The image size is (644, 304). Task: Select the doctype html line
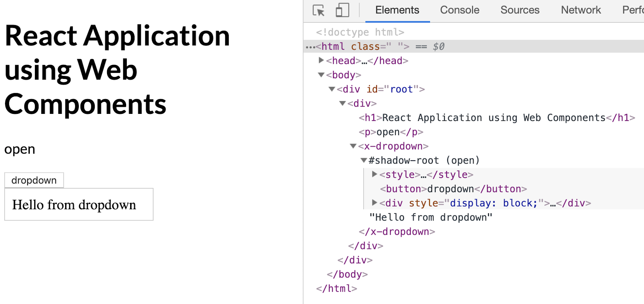pos(360,32)
